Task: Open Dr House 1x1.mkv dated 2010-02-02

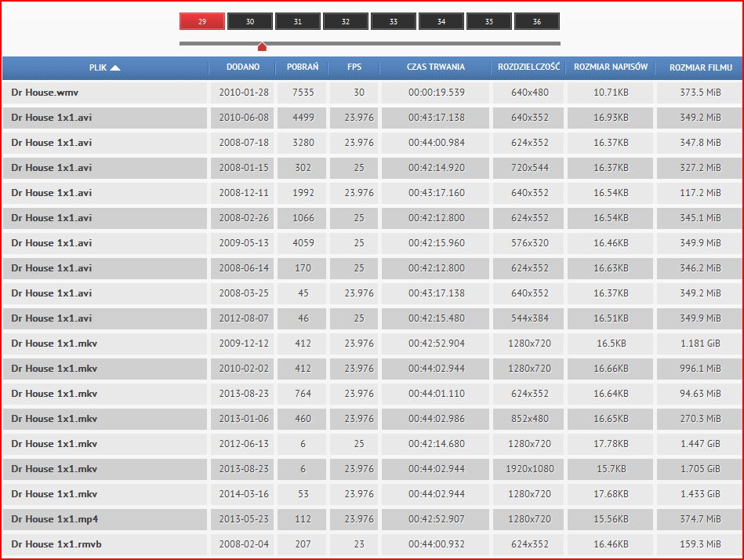Action: (x=54, y=369)
